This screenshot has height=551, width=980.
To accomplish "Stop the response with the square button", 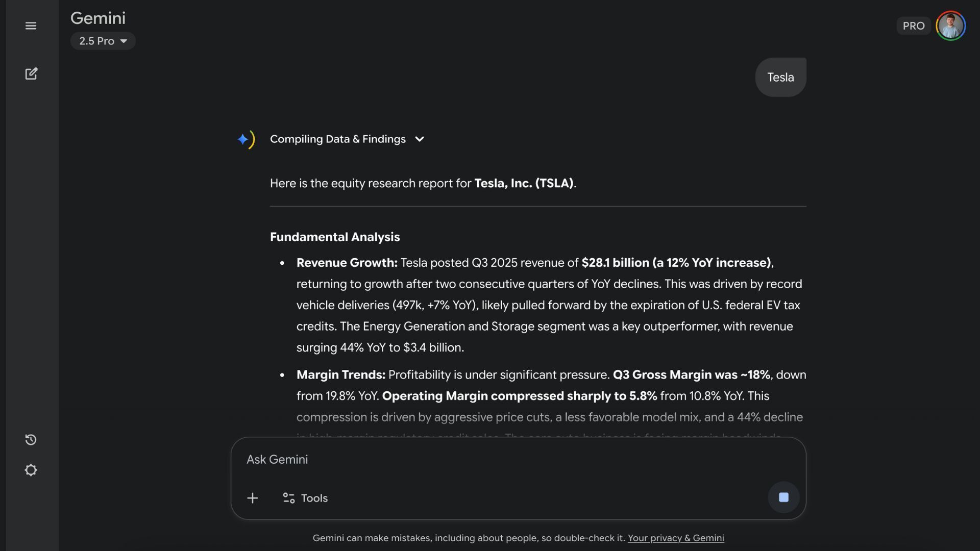I will pos(783,497).
